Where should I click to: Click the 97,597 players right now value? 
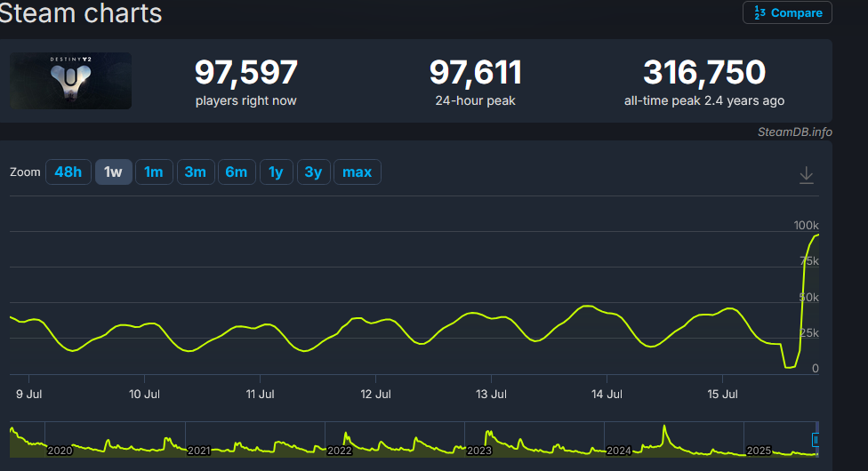(245, 72)
